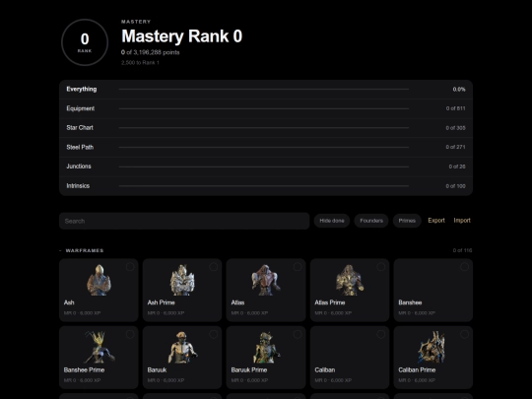Click the Import link

[462, 221]
